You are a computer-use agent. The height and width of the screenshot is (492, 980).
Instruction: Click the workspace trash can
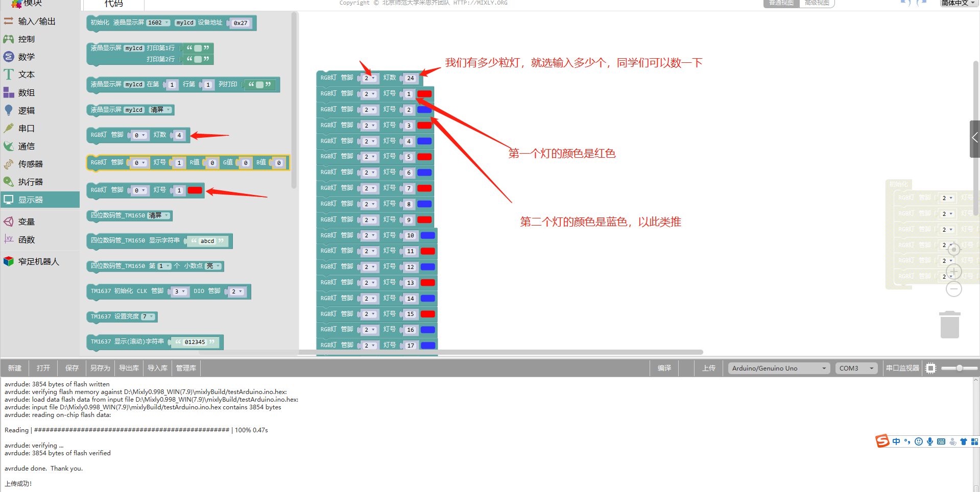[x=950, y=325]
